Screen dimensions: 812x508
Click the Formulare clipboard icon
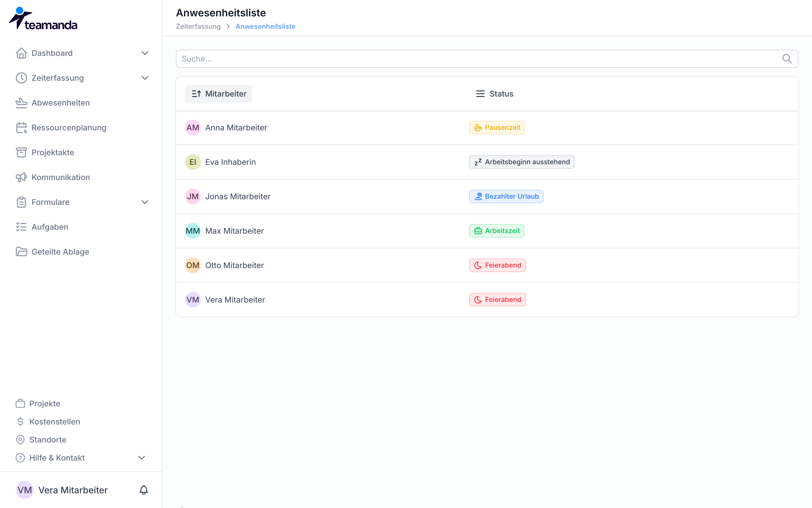(x=21, y=202)
